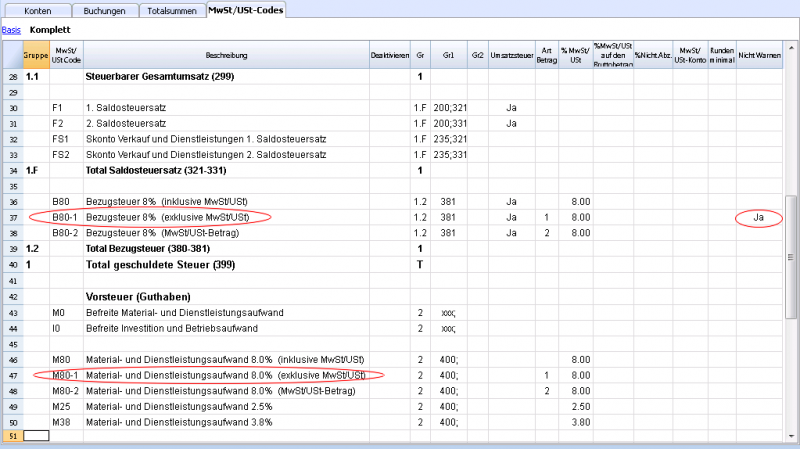This screenshot has width=800, height=449.
Task: Select the 'Ja' cell under Nicht Warnen
Action: tap(759, 217)
